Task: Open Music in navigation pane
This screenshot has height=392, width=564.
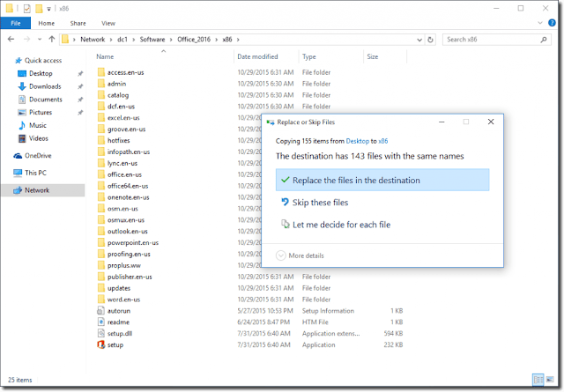Action: click(x=37, y=125)
